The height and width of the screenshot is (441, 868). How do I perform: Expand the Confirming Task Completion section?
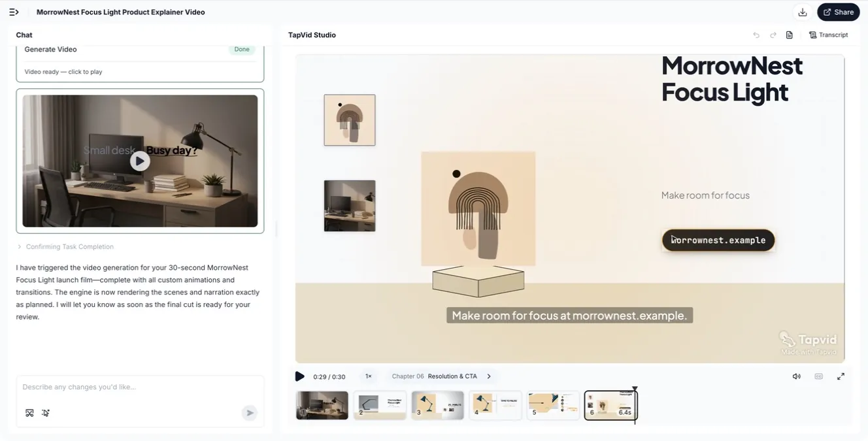click(66, 247)
